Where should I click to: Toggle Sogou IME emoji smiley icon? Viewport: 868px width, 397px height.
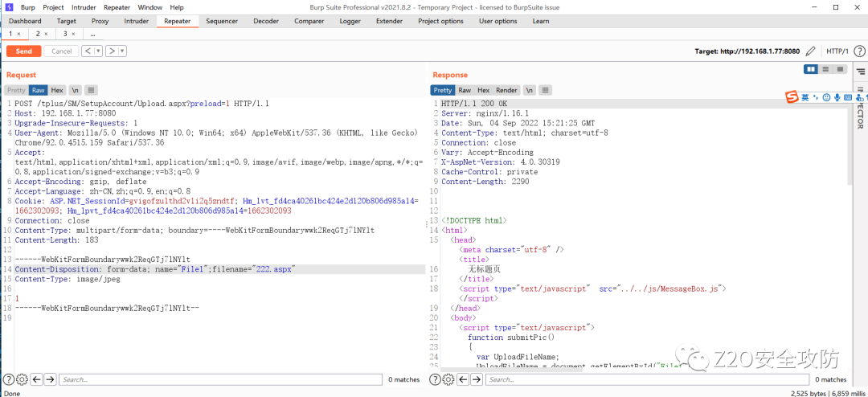click(826, 97)
